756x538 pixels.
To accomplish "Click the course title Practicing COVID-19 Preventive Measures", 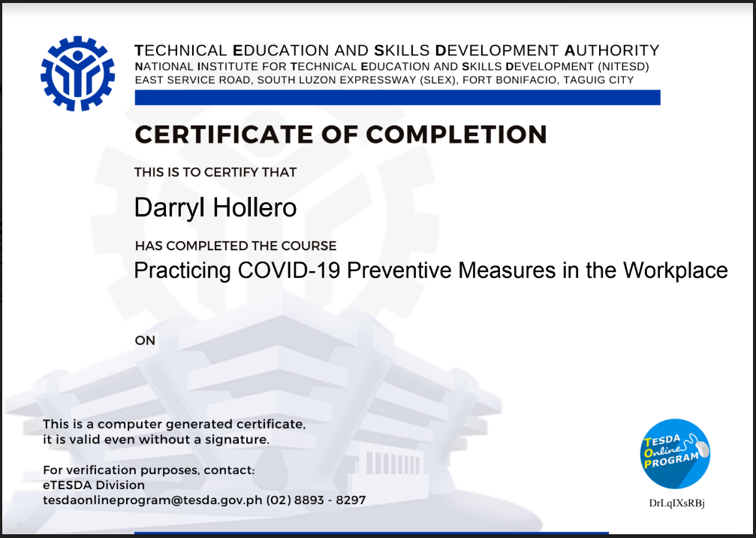I will 430,270.
